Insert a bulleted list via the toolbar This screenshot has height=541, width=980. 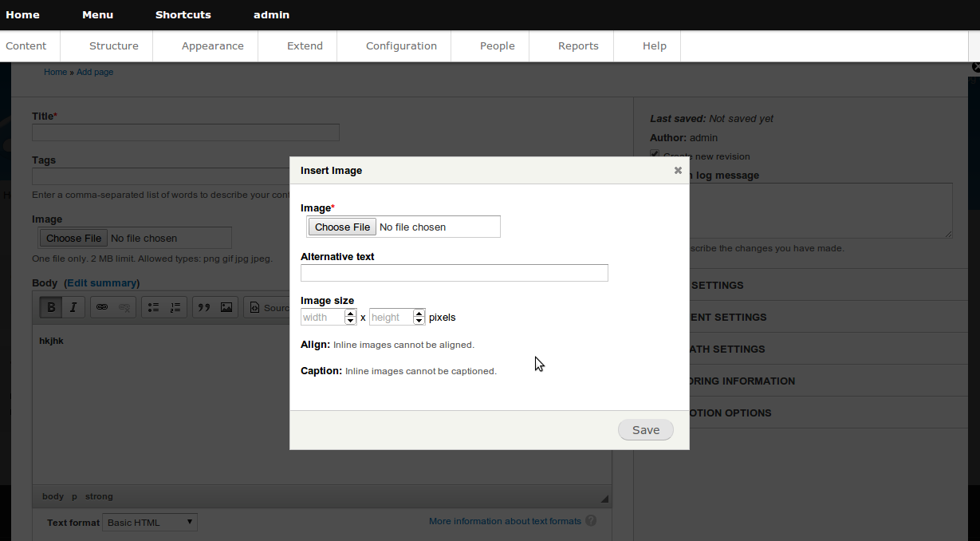(x=153, y=307)
